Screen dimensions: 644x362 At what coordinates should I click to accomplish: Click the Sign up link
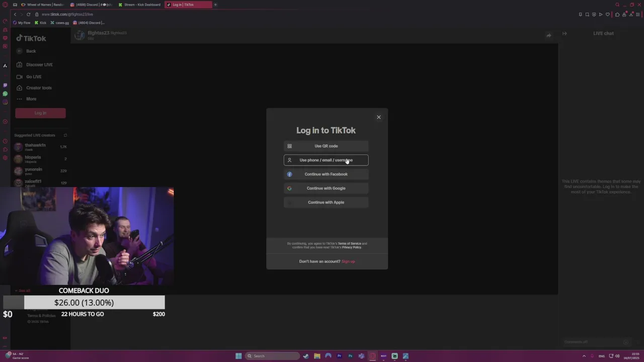pyautogui.click(x=348, y=261)
